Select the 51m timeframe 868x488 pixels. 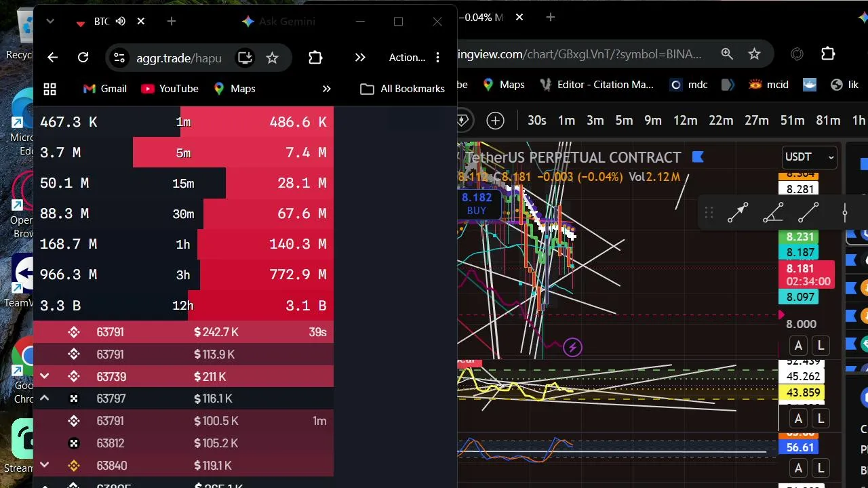(792, 121)
